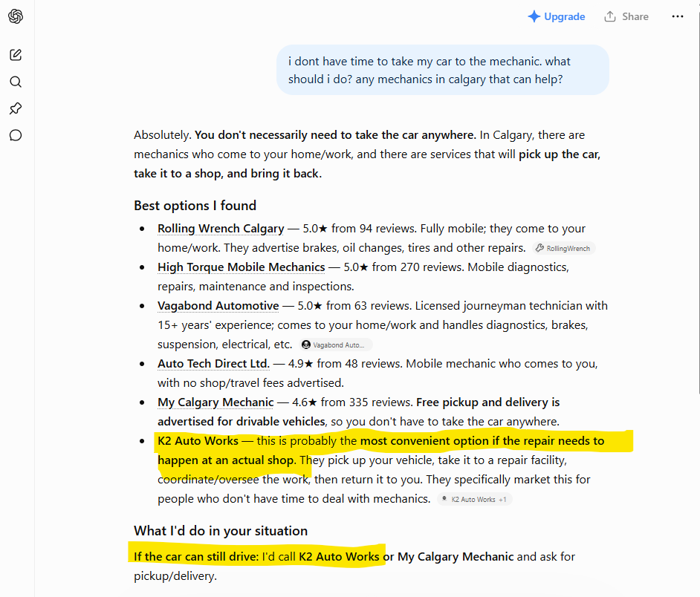The height and width of the screenshot is (597, 700).
Task: Open the pin icon in sidebar
Action: tap(16, 108)
